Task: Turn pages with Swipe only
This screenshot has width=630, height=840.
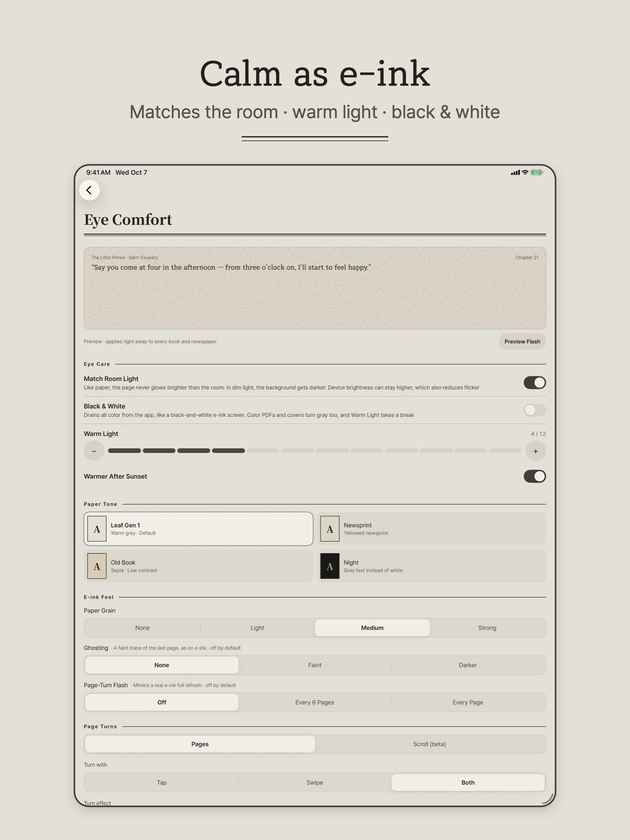Action: (x=315, y=782)
